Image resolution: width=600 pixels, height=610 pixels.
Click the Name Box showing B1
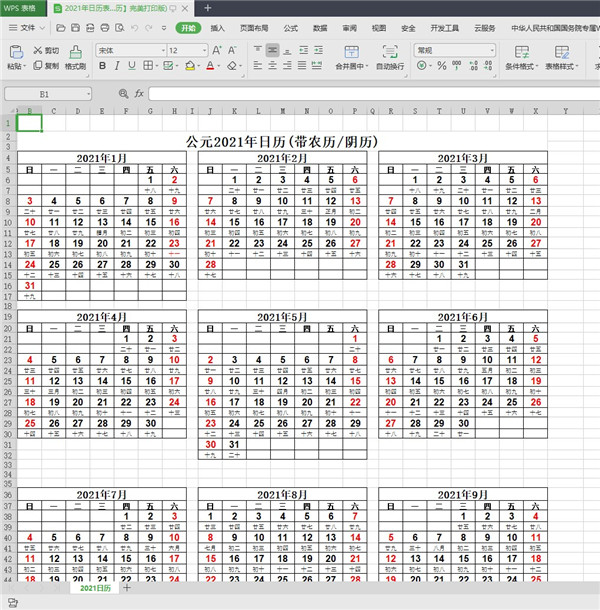44,93
